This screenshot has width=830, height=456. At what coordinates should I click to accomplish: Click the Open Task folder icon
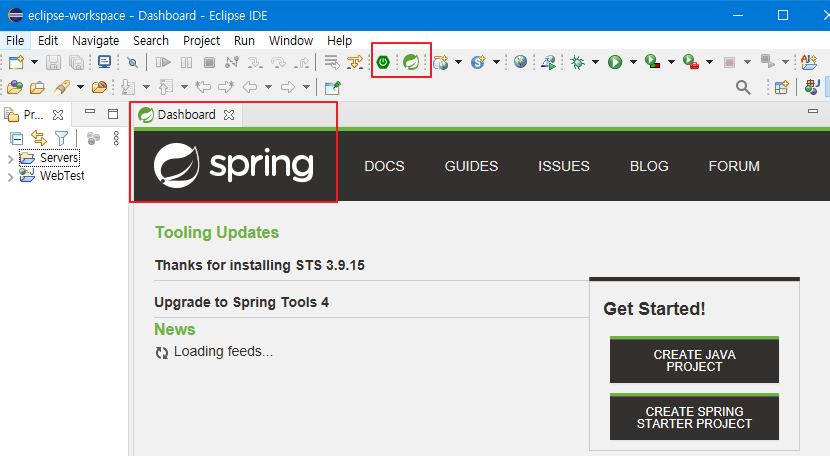pyautogui.click(x=37, y=87)
